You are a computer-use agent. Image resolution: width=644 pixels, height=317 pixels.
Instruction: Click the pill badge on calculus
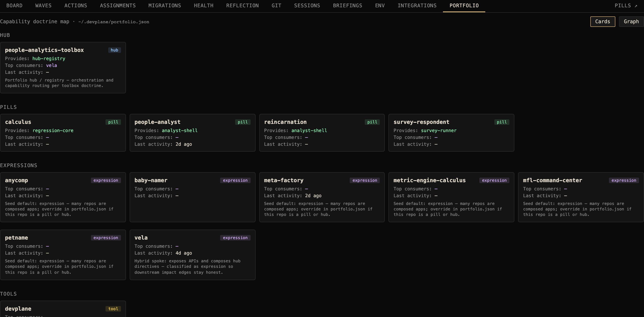click(x=113, y=122)
